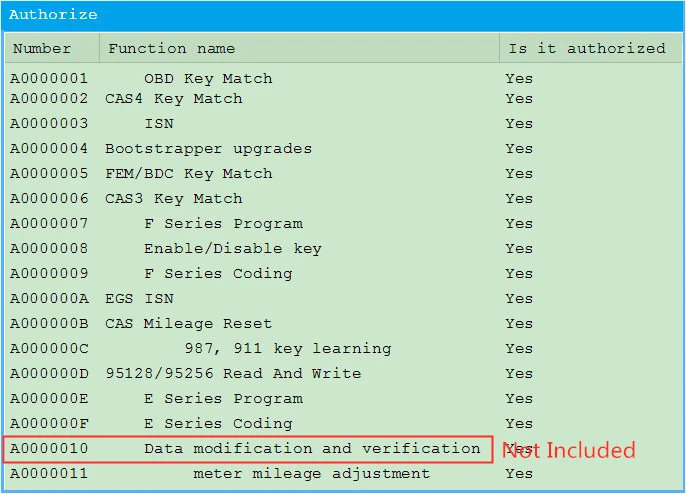
Task: Click the OBD Key Match function name
Action: (x=208, y=79)
